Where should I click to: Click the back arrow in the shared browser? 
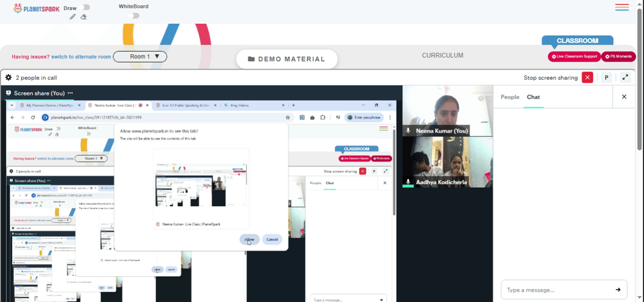(12, 117)
